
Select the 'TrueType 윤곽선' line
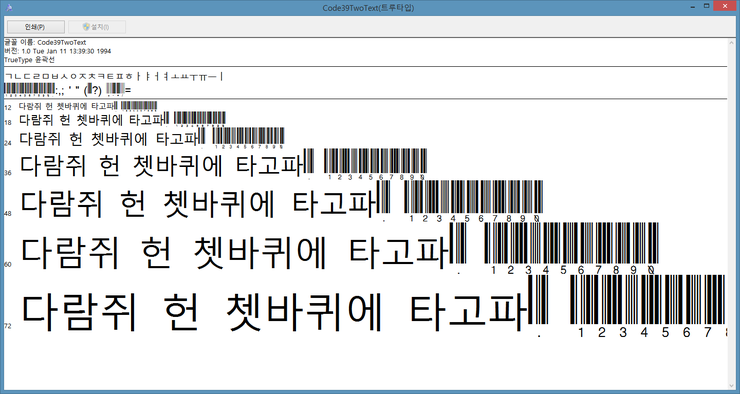tap(29, 60)
